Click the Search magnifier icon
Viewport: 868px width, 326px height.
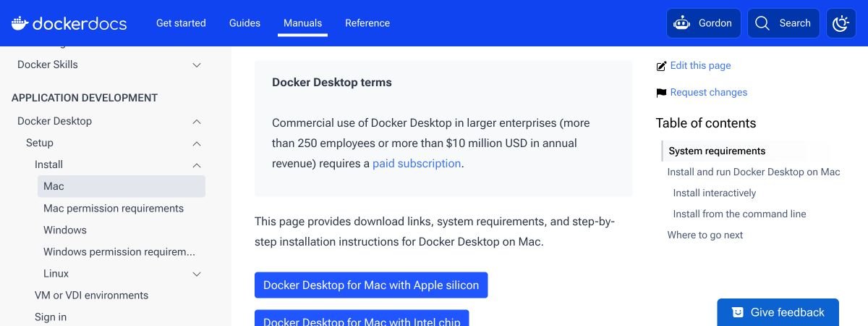tap(762, 23)
